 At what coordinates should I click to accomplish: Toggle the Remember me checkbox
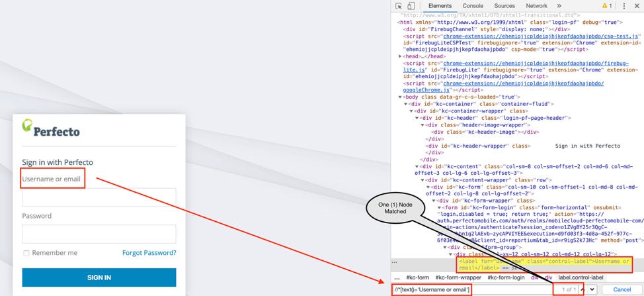(26, 253)
